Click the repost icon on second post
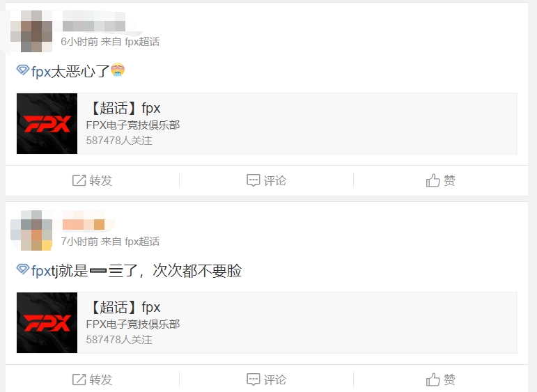 [79, 379]
